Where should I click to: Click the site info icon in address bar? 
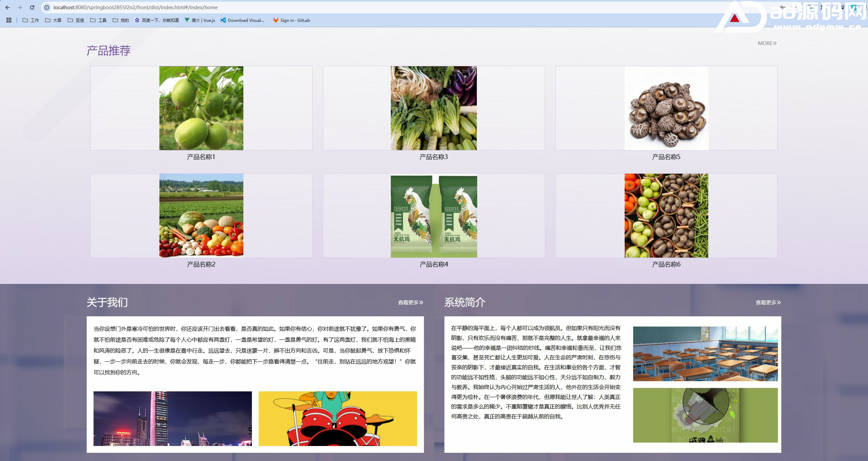click(47, 7)
